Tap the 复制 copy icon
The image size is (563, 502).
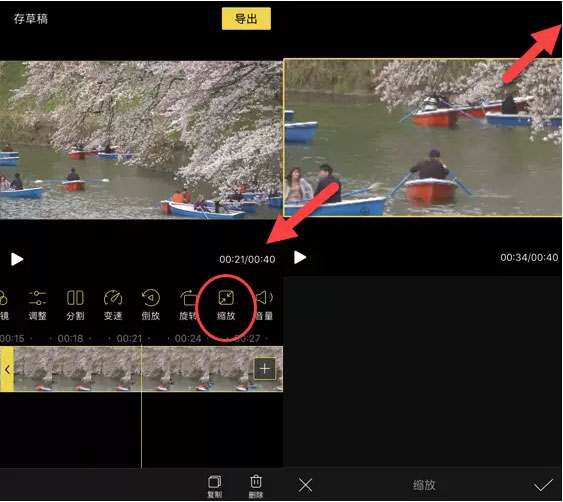tap(215, 486)
